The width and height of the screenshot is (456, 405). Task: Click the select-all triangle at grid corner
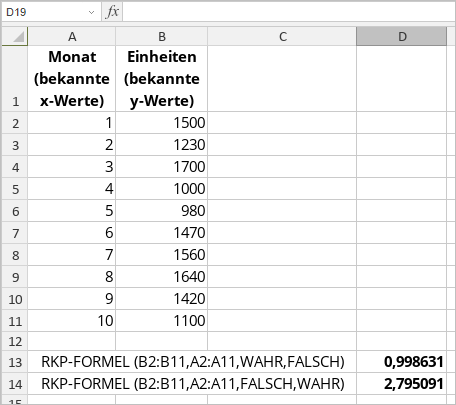pos(15,36)
